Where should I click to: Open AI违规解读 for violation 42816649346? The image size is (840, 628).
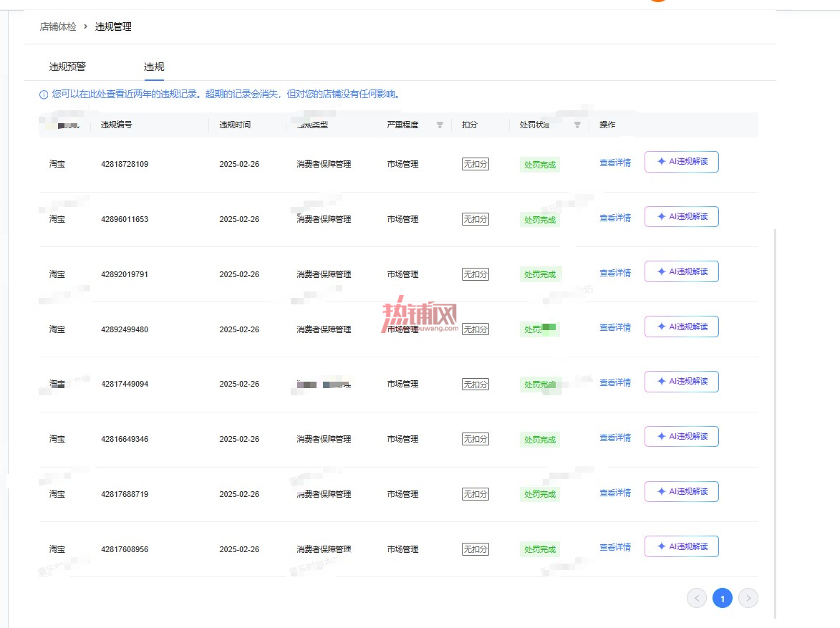click(682, 437)
